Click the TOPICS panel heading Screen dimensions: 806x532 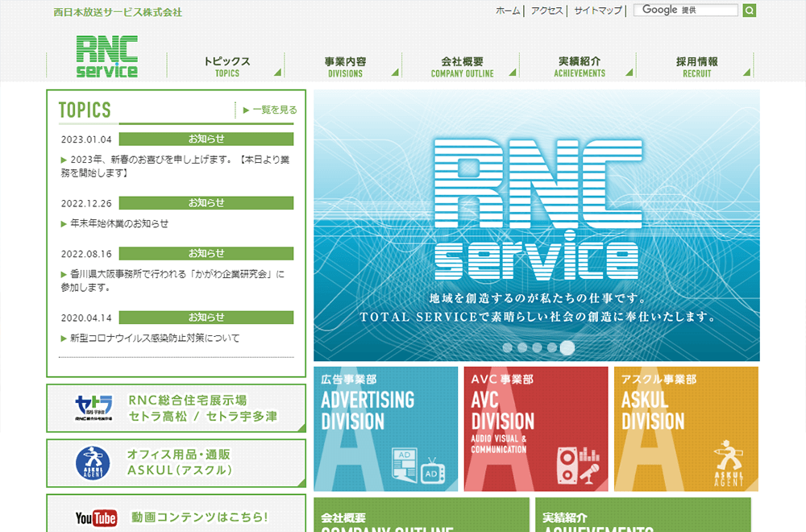pyautogui.click(x=85, y=110)
